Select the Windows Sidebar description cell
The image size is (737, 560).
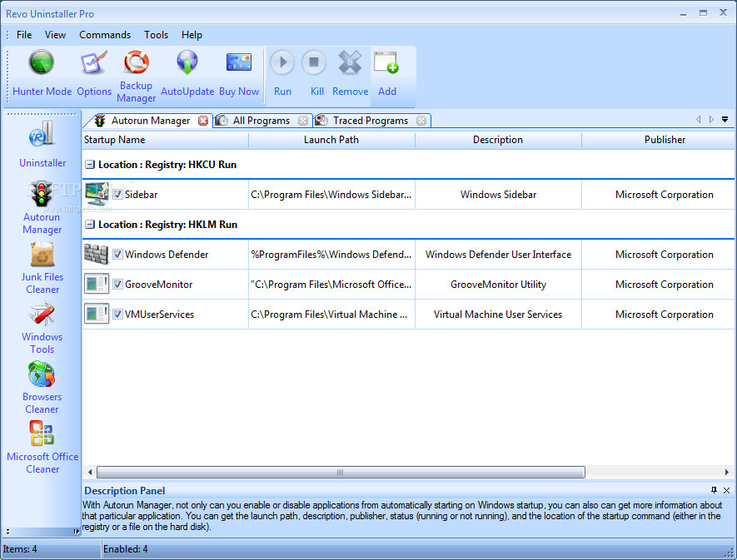point(498,195)
